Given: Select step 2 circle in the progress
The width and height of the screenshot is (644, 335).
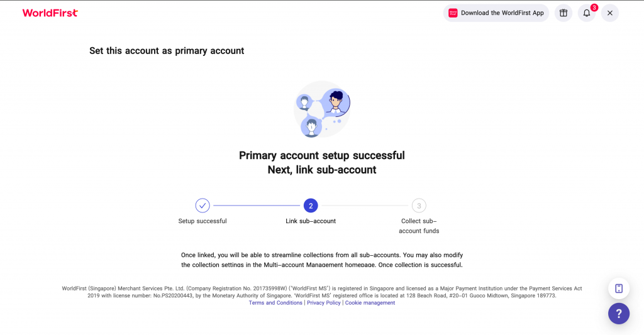Looking at the screenshot, I should click(311, 206).
